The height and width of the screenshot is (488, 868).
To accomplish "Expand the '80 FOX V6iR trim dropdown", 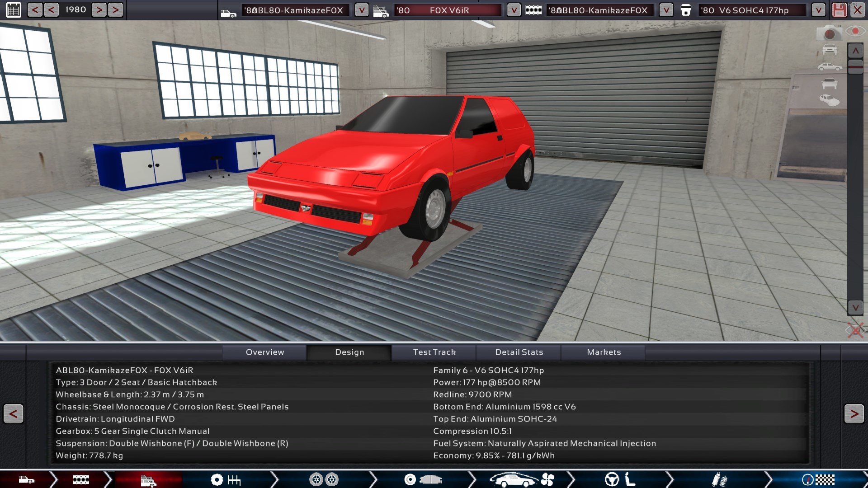I will click(x=514, y=10).
